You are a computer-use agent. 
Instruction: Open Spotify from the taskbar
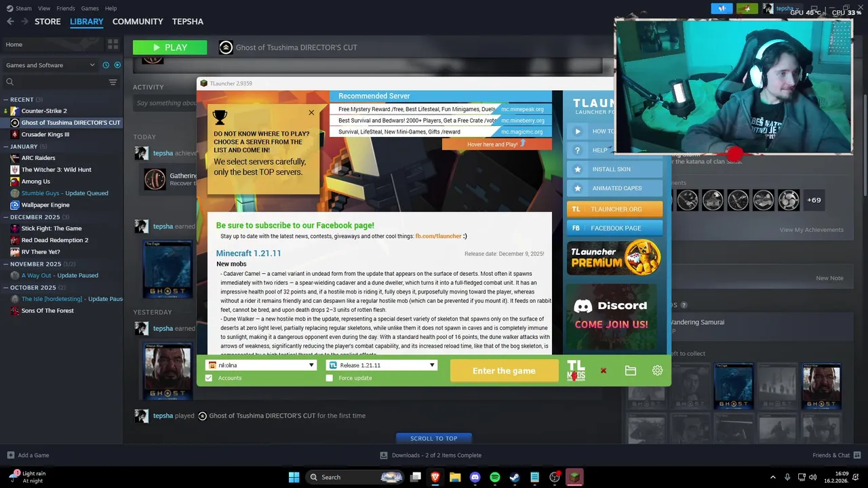495,477
